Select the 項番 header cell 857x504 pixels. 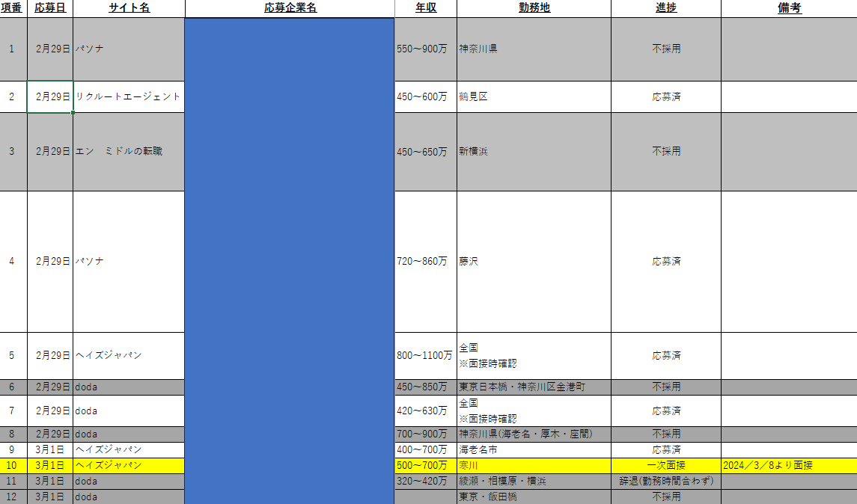click(13, 8)
